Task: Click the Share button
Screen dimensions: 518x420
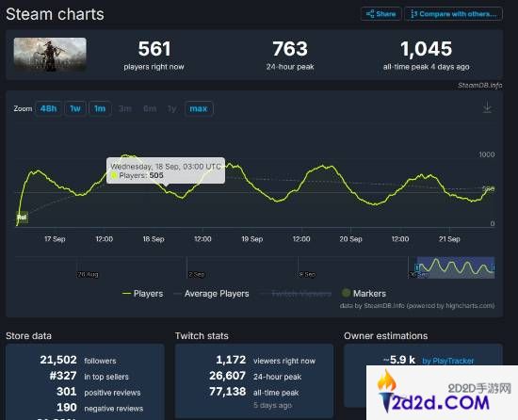Action: (x=380, y=14)
